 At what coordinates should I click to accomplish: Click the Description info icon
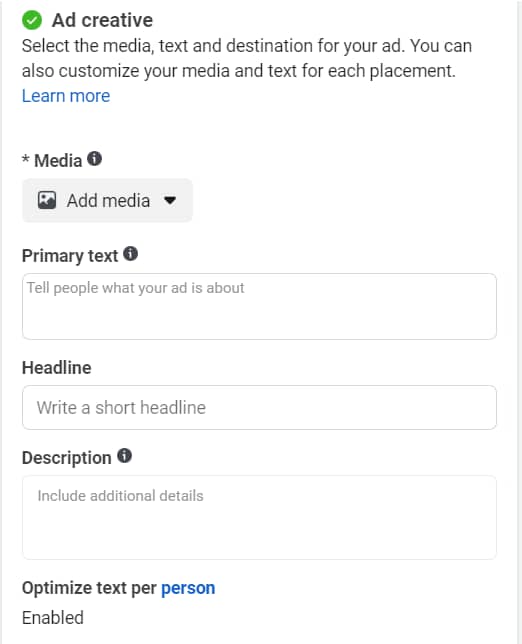point(124,455)
